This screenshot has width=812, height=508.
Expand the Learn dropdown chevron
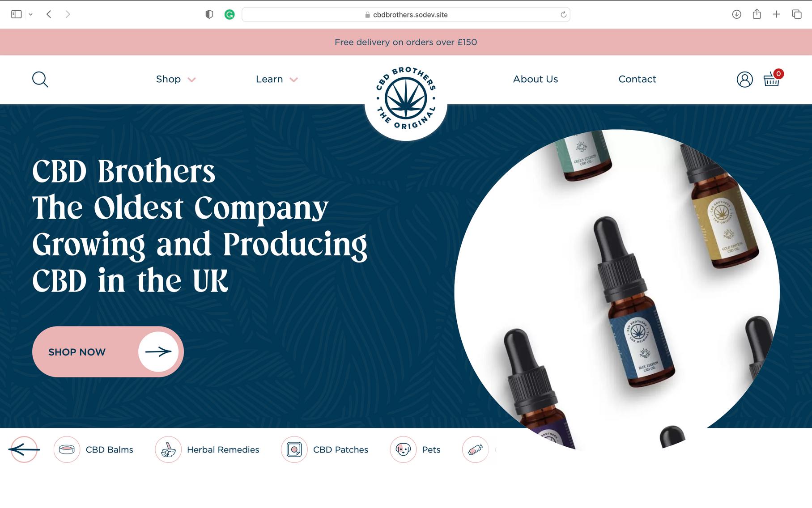[293, 80]
